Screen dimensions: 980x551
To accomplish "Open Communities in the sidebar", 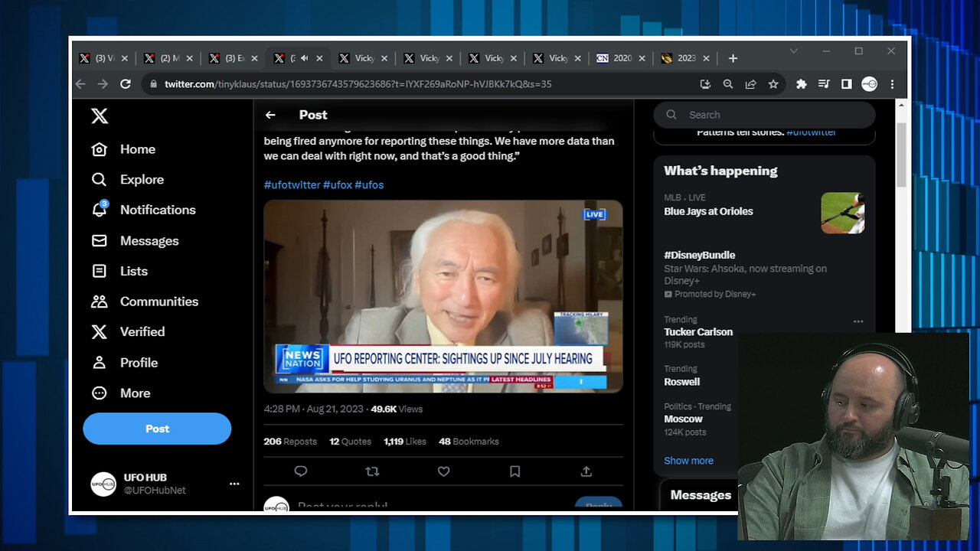I will click(x=145, y=302).
